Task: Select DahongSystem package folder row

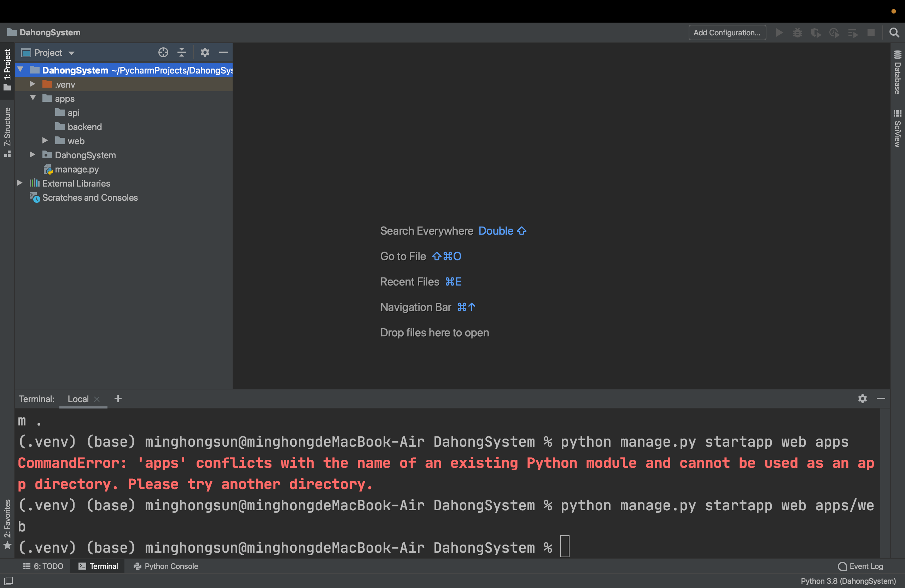Action: point(124,155)
